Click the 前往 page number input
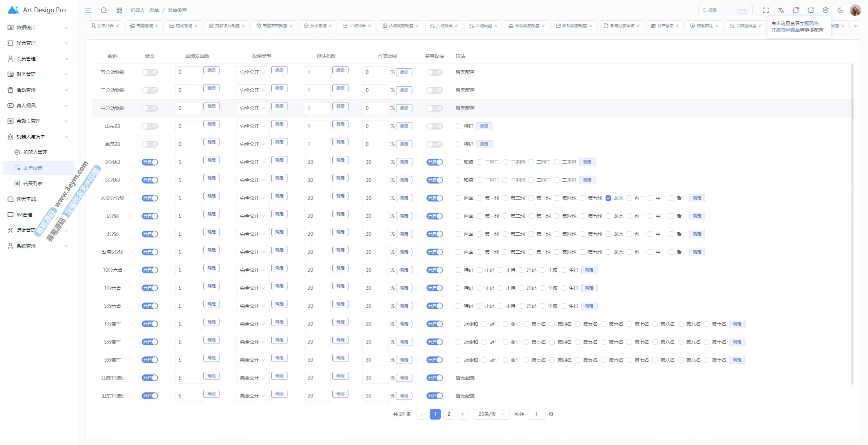 tap(536, 414)
